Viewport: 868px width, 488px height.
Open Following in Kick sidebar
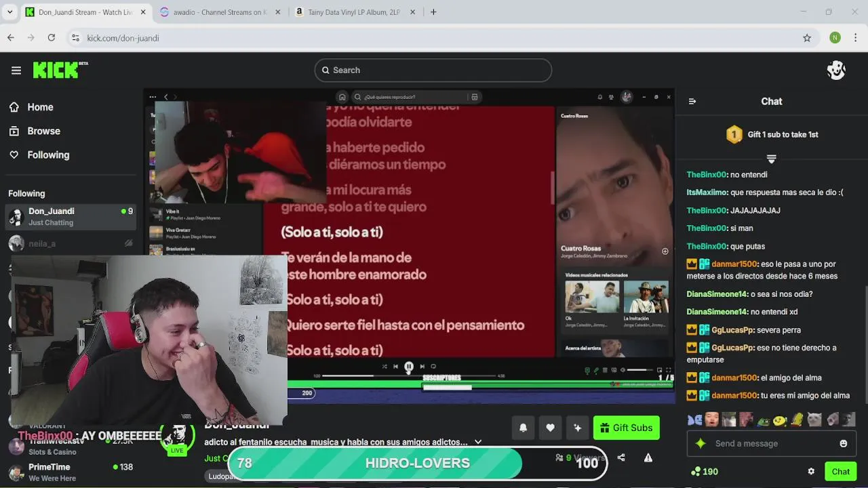(39, 155)
